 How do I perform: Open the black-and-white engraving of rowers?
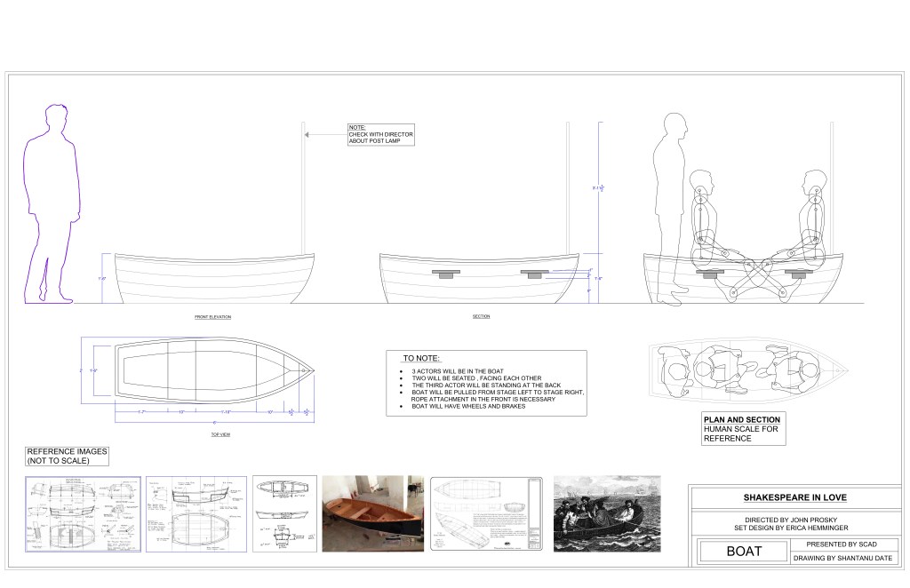tap(604, 513)
